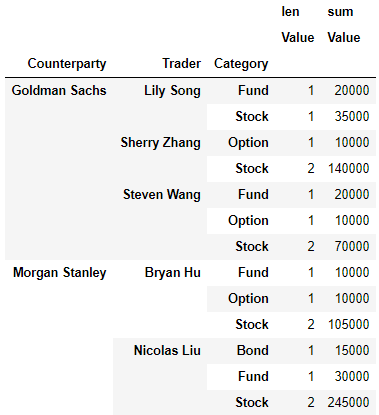This screenshot has width=379, height=415.
Task: Select the Bryan Hu trader cell
Action: (173, 273)
